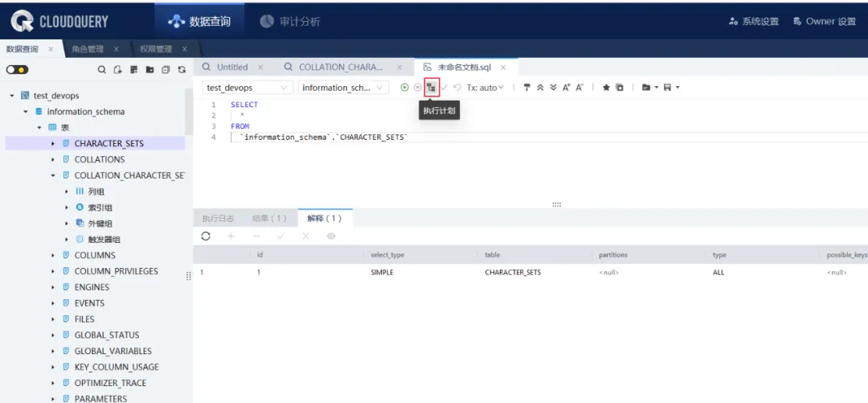Switch to the 审计分析 top menu

click(290, 22)
